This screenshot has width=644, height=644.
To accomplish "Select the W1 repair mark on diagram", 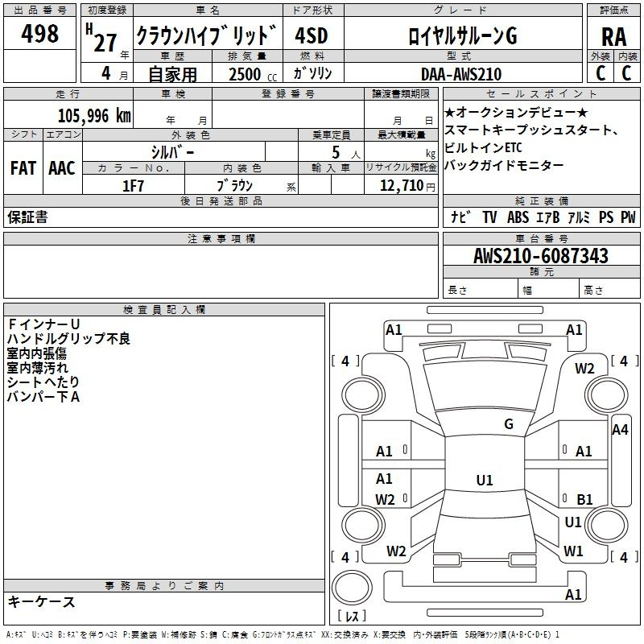I will tap(573, 551).
